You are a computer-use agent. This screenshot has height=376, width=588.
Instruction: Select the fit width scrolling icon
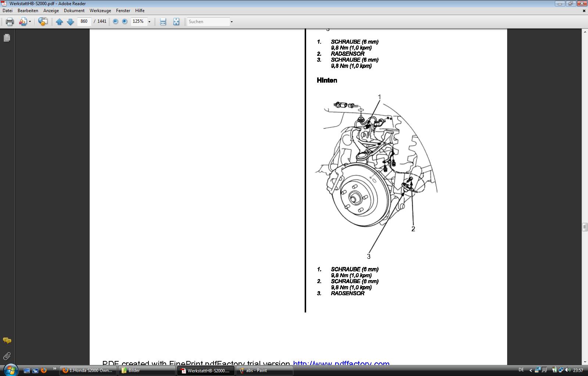(163, 22)
